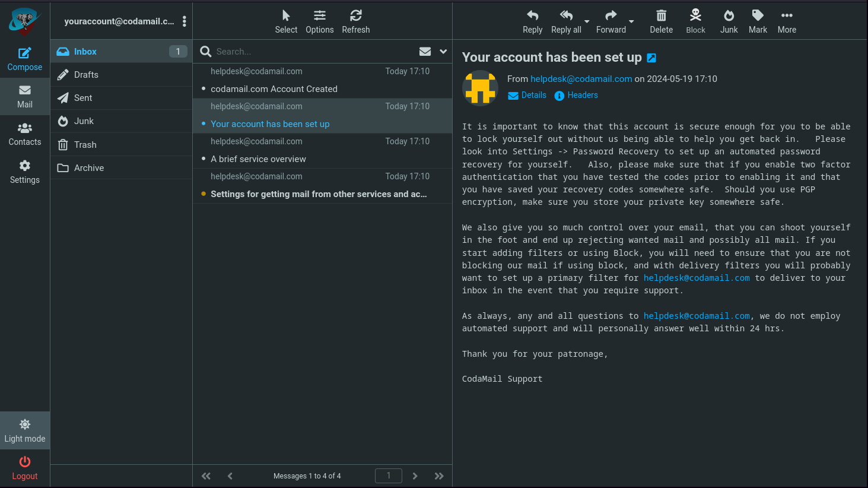This screenshot has width=868, height=488.
Task: Click helpdesk@codamail.com link after 'questions to'
Action: pyautogui.click(x=697, y=316)
